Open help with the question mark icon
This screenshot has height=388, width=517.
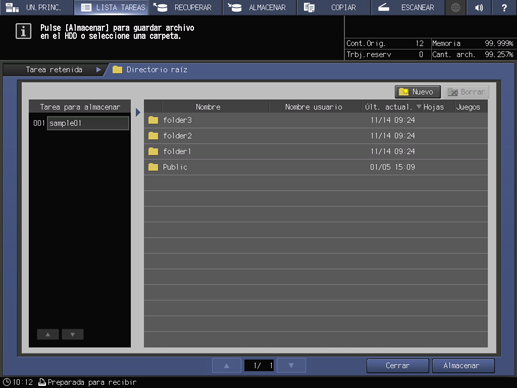click(x=504, y=7)
